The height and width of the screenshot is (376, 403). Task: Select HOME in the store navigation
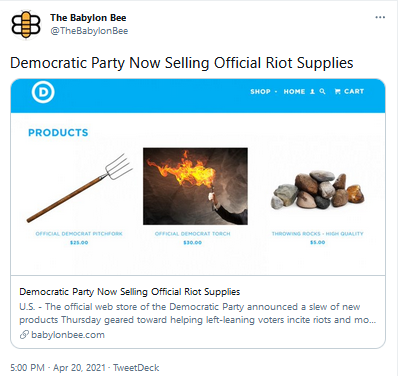click(x=294, y=91)
